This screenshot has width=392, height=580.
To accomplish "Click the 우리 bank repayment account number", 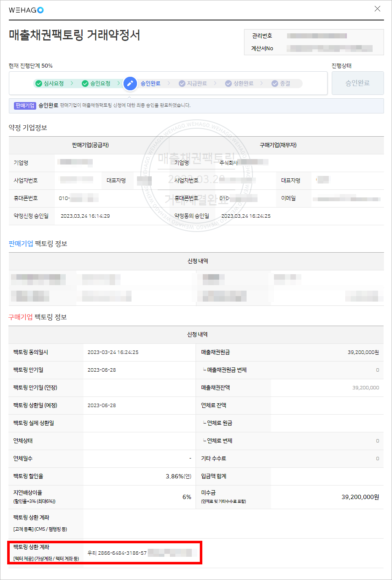I will click(117, 553).
